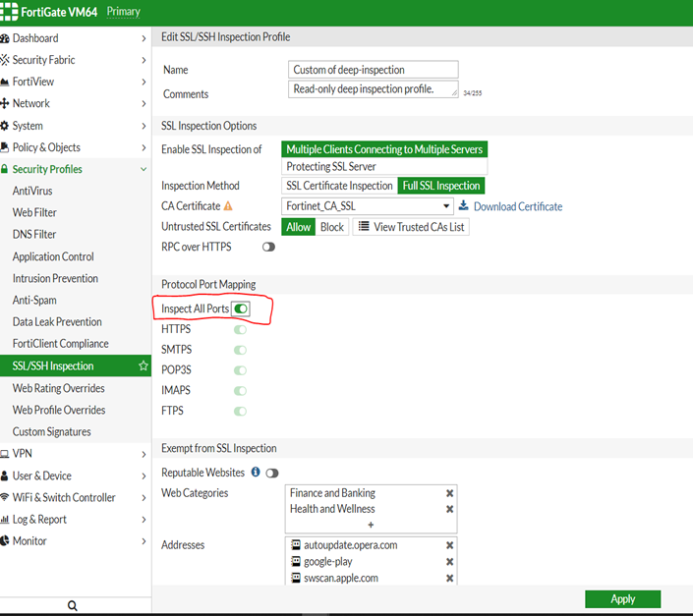Enable RPC over HTTPS toggle
This screenshot has height=616, width=693.
(x=268, y=248)
